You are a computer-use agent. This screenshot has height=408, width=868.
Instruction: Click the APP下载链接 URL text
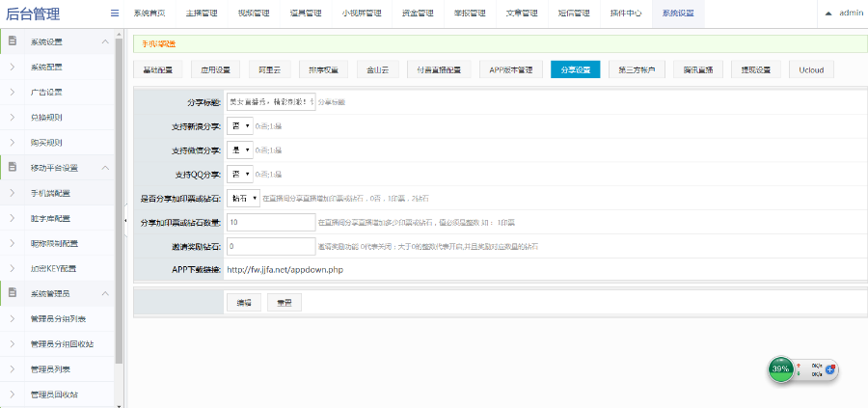(x=285, y=270)
